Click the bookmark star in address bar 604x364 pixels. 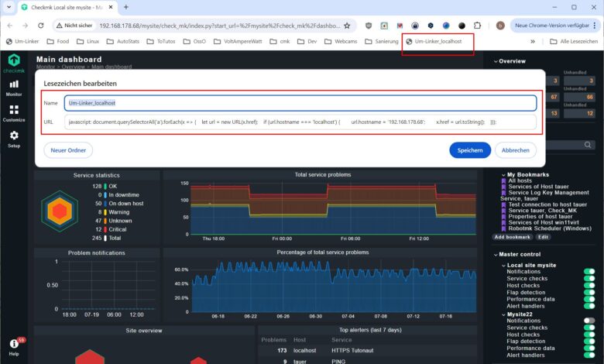pos(347,26)
